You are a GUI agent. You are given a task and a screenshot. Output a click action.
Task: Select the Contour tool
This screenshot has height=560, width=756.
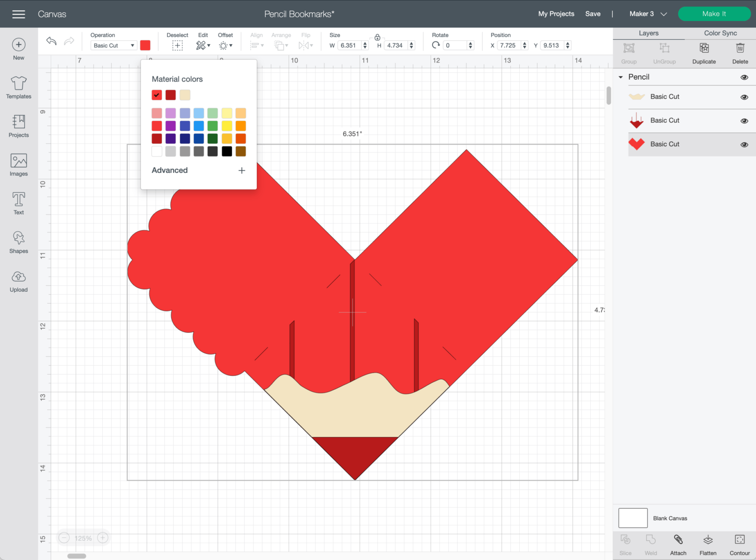pos(739,544)
